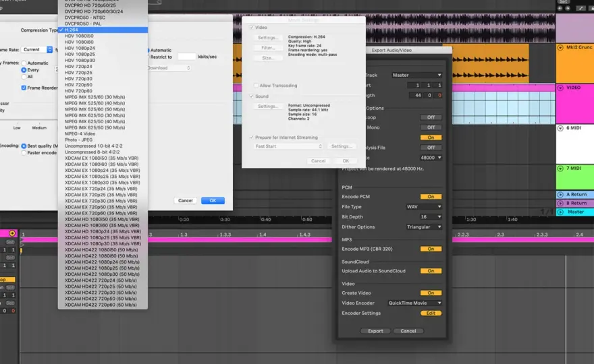The width and height of the screenshot is (594, 364).
Task: Toggle Sound checkbox in Movie Settings
Action: (252, 96)
